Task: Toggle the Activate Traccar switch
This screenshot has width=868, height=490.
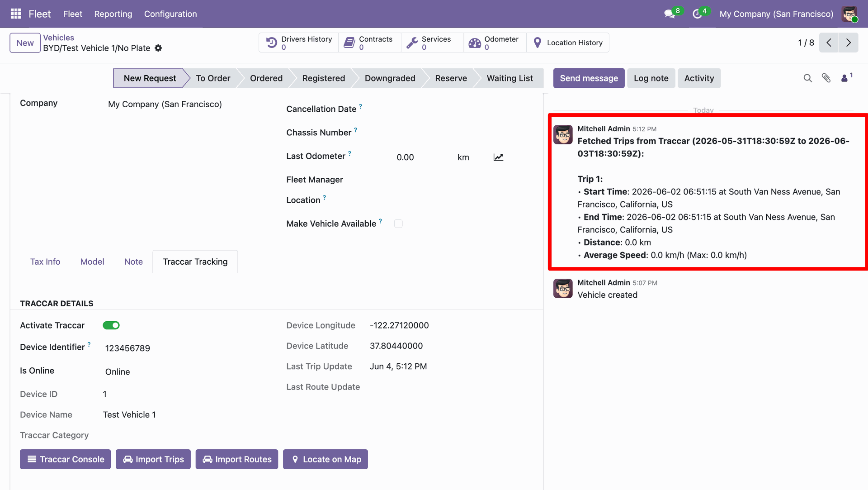Action: tap(111, 325)
